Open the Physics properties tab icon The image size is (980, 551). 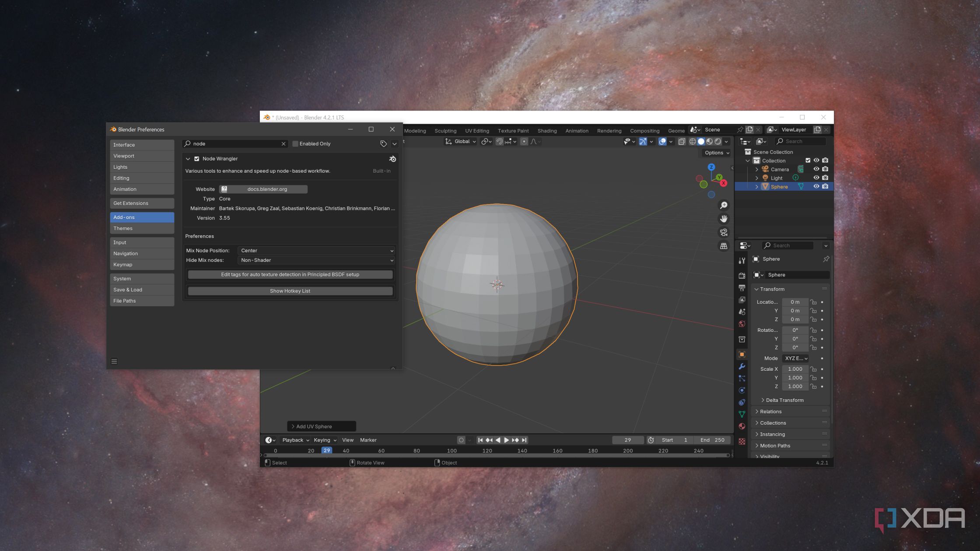742,391
